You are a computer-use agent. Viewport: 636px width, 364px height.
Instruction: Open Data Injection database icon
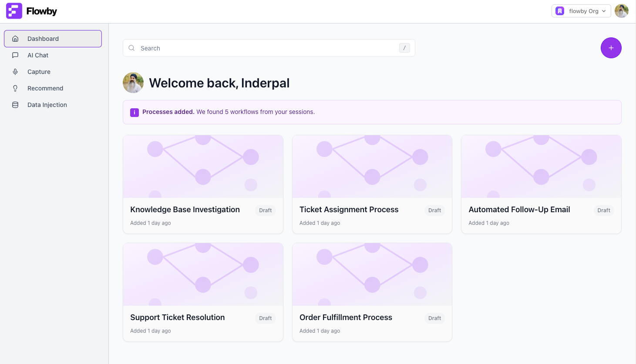15,105
